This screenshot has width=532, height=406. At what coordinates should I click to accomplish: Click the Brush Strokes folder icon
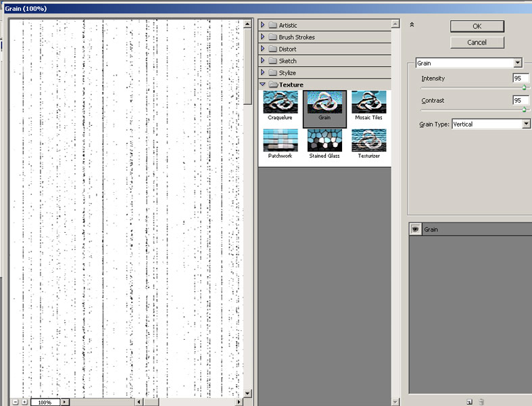pyautogui.click(x=273, y=37)
